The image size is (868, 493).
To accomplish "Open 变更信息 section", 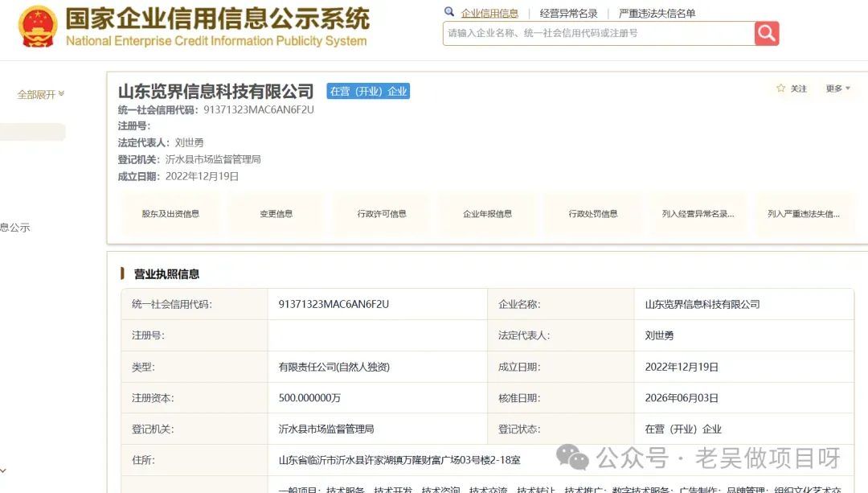I will point(276,214).
